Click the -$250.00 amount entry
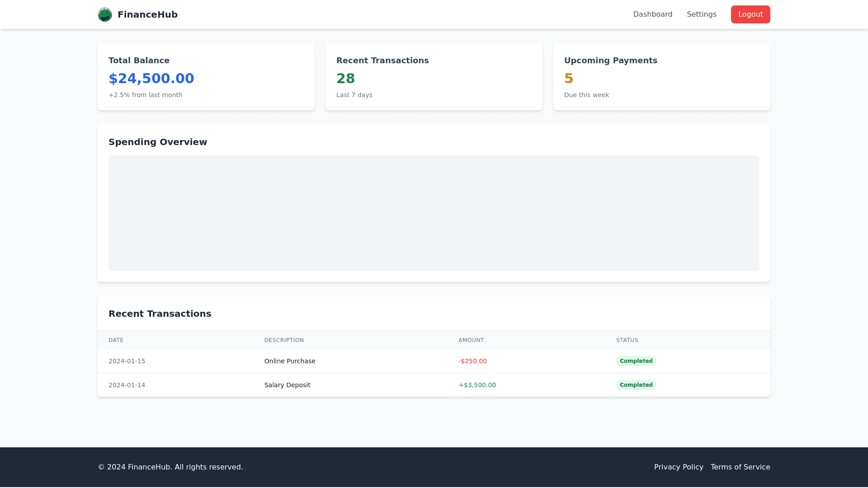This screenshot has width=868, height=488. pos(472,361)
